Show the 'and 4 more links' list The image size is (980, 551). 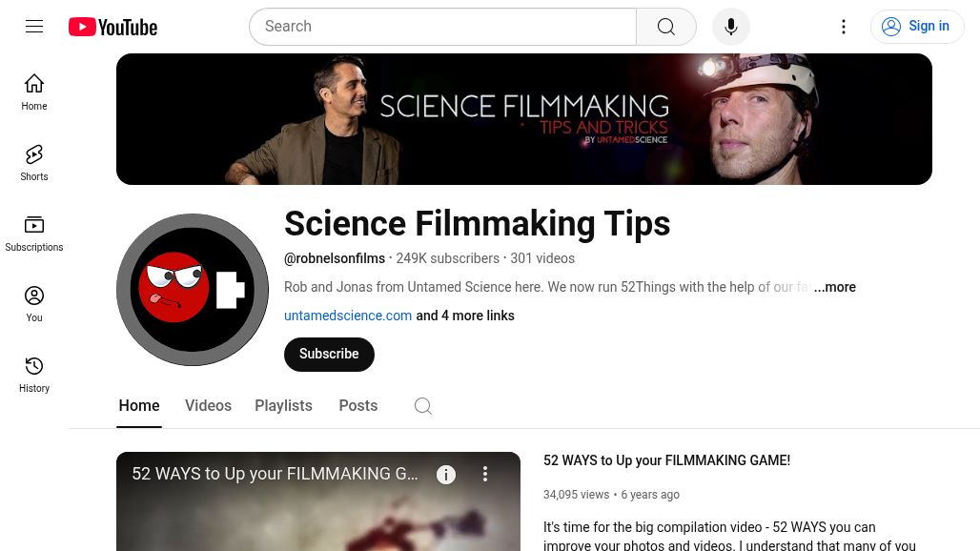point(465,316)
